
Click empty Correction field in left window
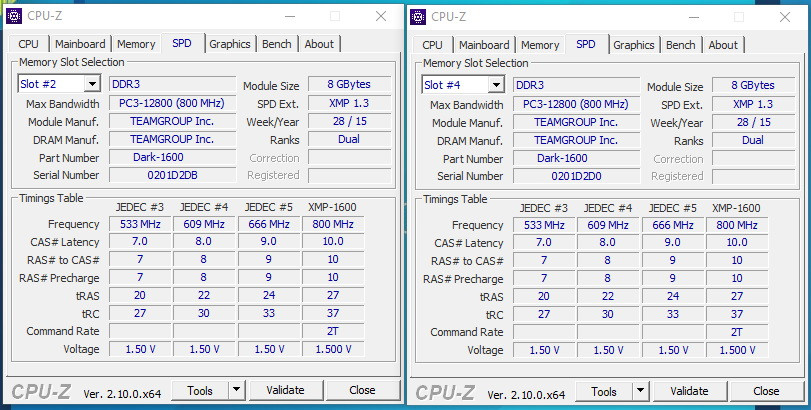(x=349, y=157)
